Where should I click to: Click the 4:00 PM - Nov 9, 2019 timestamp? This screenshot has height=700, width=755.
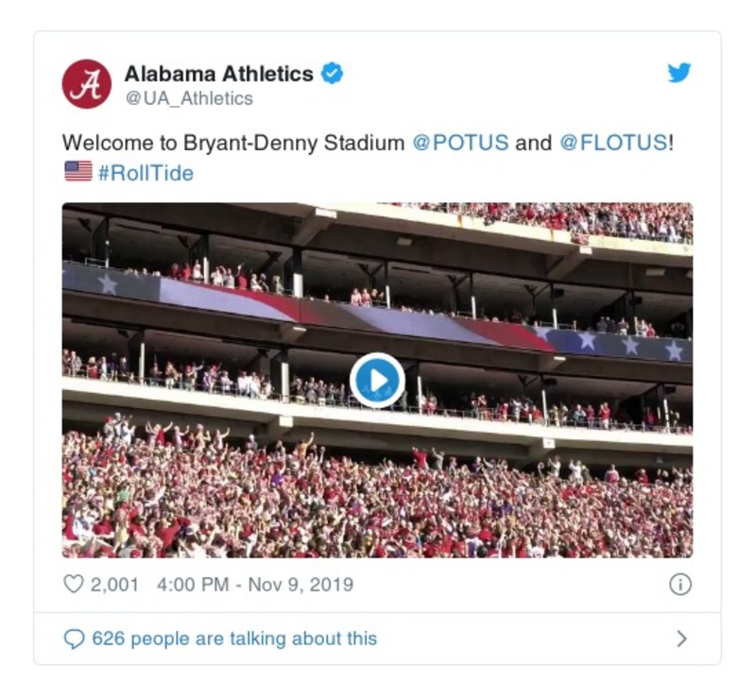255,585
